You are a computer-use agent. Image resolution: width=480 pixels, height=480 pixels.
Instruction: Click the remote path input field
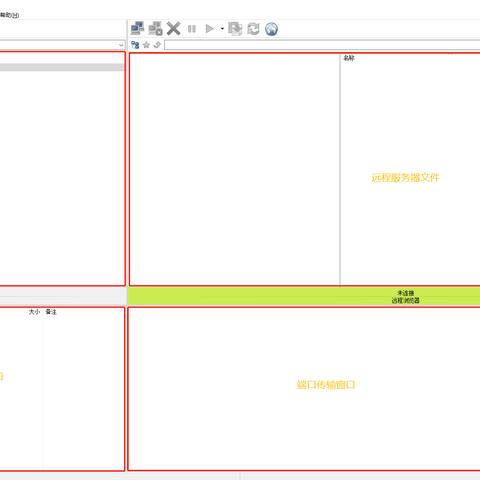(x=322, y=45)
